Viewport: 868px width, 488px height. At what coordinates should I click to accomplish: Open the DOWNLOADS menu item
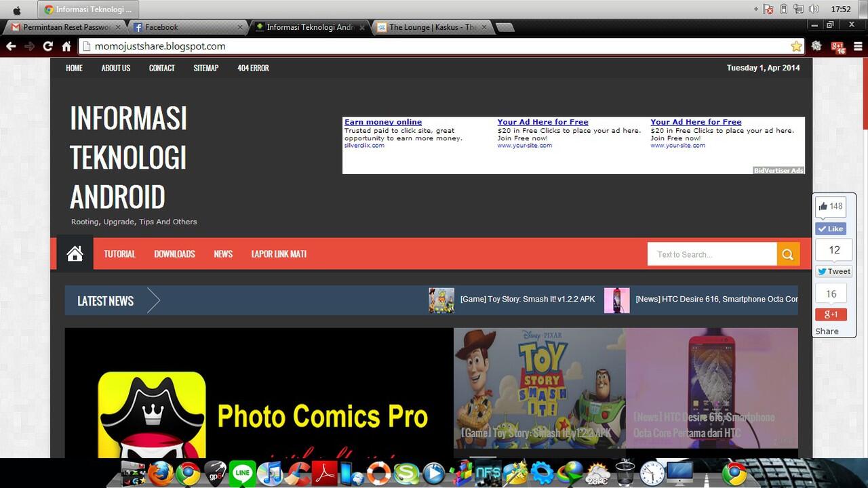point(174,253)
